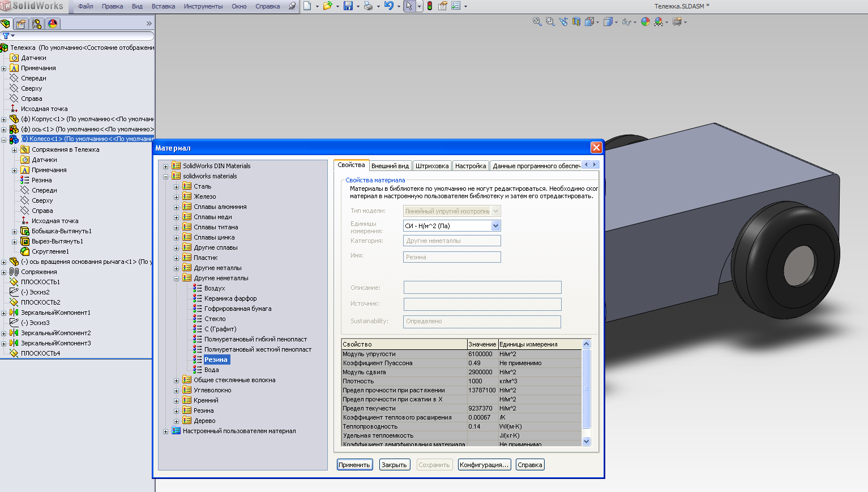Collapse the Другие неметаллы category
The width and height of the screenshot is (868, 492).
point(176,279)
